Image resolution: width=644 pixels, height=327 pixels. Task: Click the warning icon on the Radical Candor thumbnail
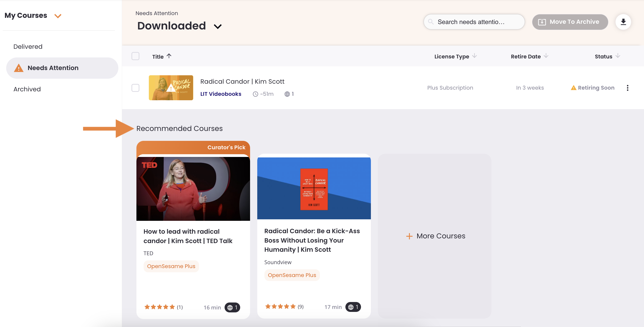(x=171, y=89)
